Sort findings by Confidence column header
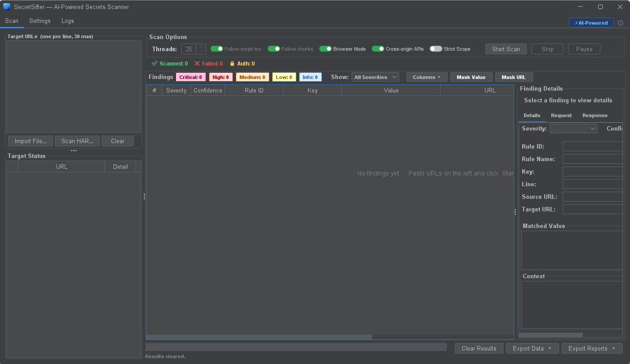 coord(207,90)
